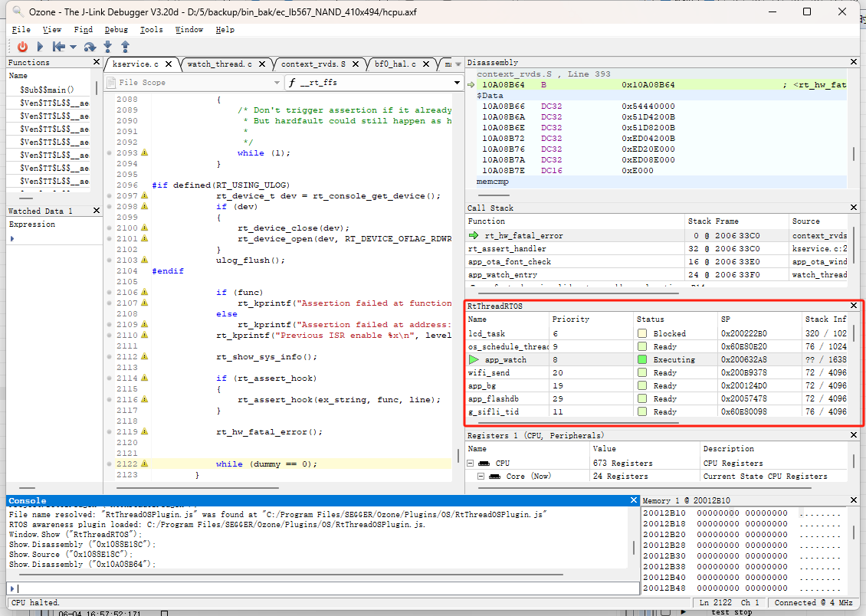This screenshot has width=866, height=616.
Task: Close the Disassembly panel
Action: 853,62
